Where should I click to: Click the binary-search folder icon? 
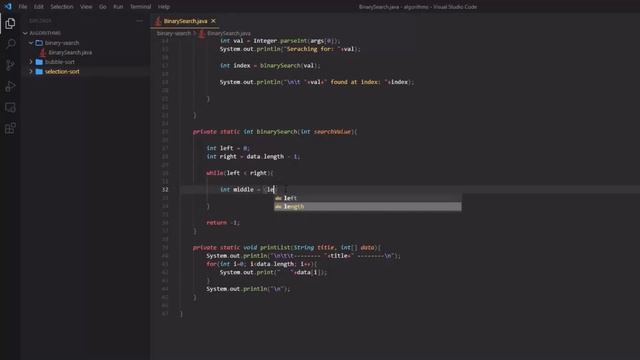[39, 43]
